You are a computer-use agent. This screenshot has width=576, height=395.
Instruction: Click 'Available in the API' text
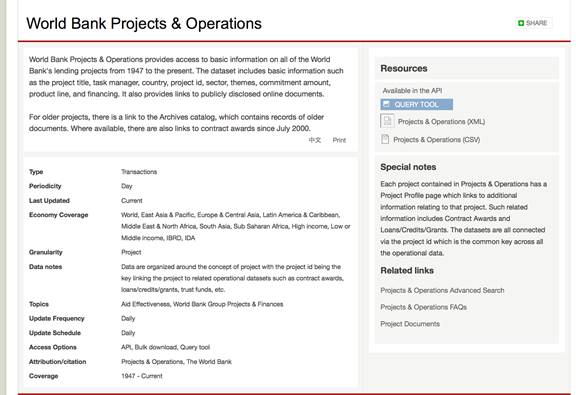click(412, 90)
